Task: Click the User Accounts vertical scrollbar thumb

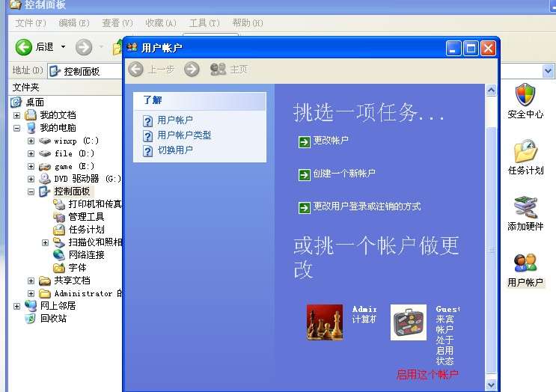Action: coord(491,250)
